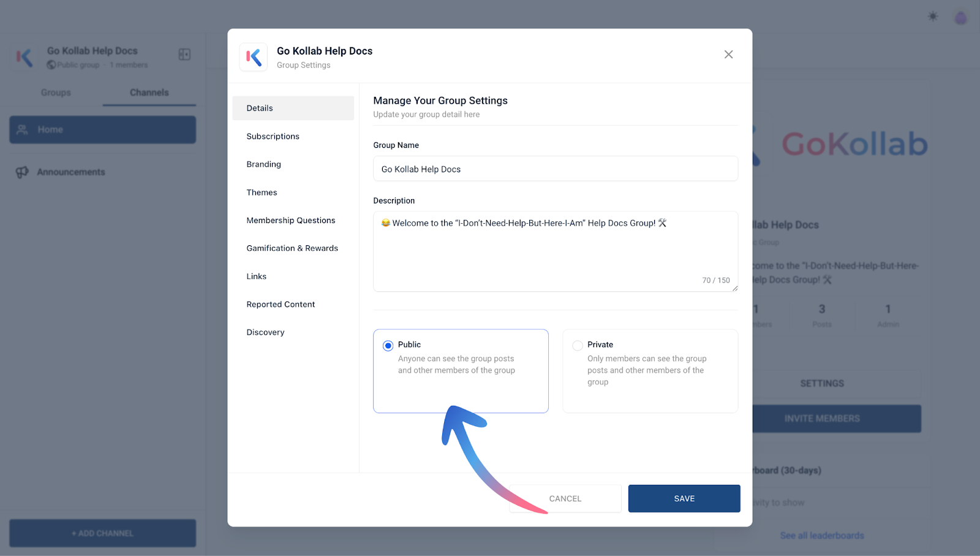Switch to Groups tab in background sidebar
Viewport: 980px width, 556px height.
[x=56, y=93]
